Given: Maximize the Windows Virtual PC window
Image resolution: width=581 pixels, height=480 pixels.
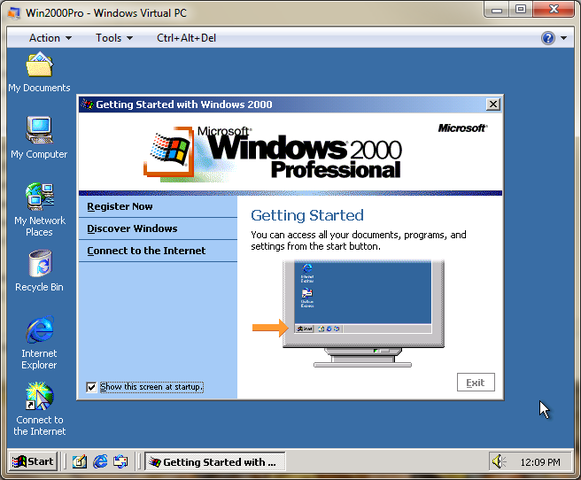Looking at the screenshot, I should [x=521, y=10].
